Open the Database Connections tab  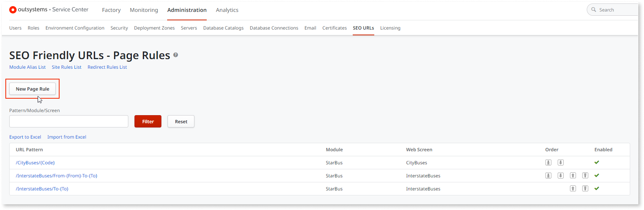[x=274, y=28]
